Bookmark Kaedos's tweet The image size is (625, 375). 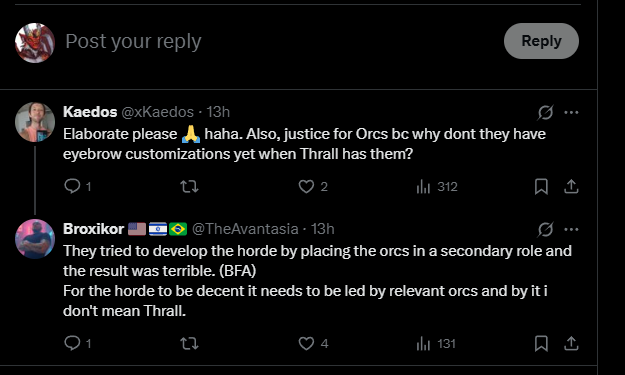coord(541,186)
